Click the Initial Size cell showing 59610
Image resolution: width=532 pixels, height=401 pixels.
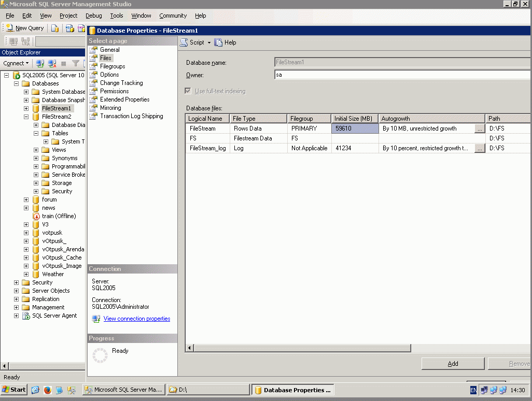click(x=355, y=128)
